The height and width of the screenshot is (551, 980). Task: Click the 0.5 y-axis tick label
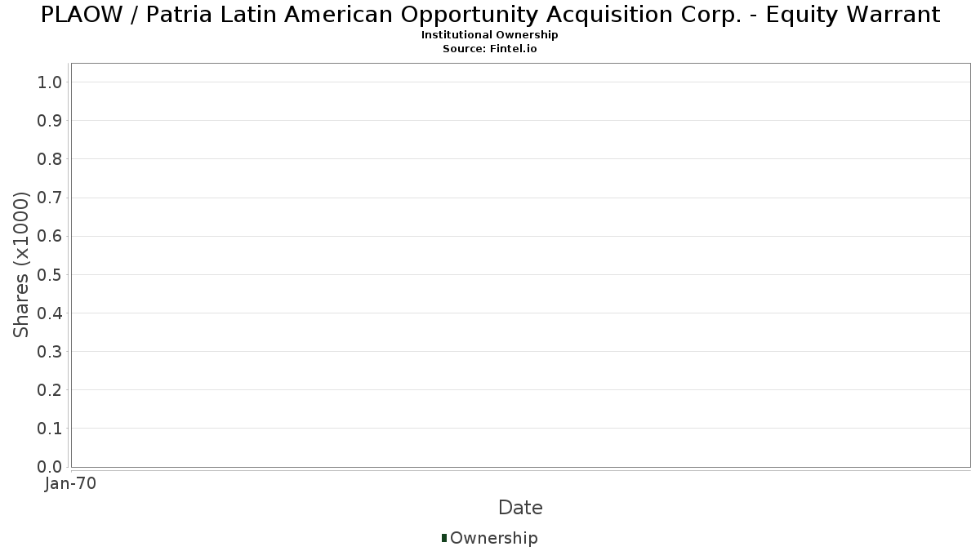(50, 274)
